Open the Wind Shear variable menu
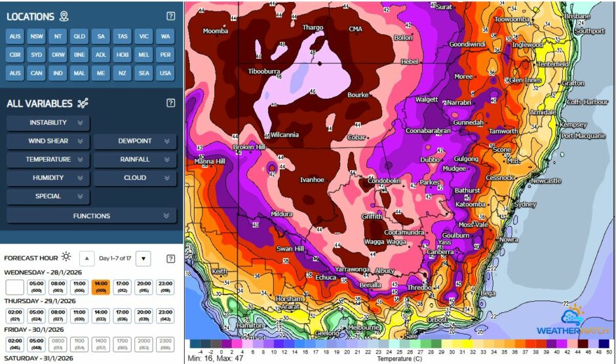 (x=48, y=141)
